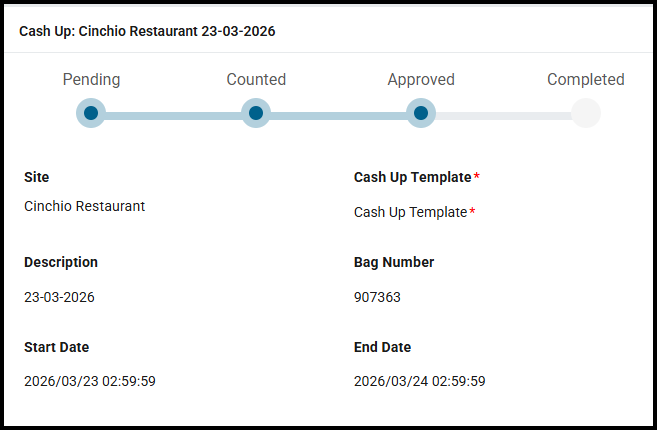The image size is (657, 430).
Task: Select the Completed stage label
Action: (x=585, y=80)
